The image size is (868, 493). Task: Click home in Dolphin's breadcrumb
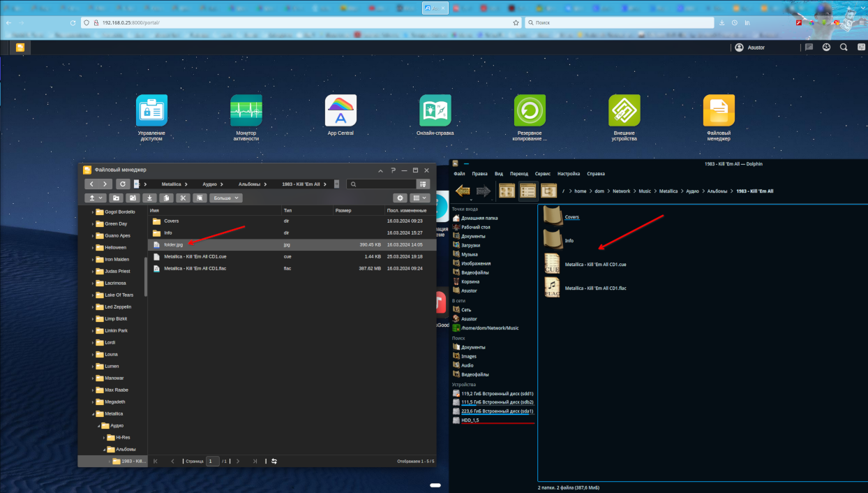click(x=580, y=191)
